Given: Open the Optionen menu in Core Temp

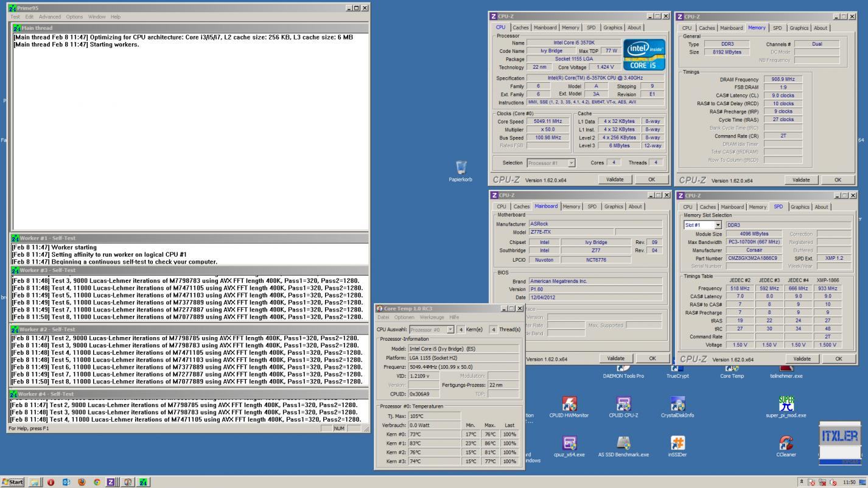Looking at the screenshot, I should (x=404, y=317).
